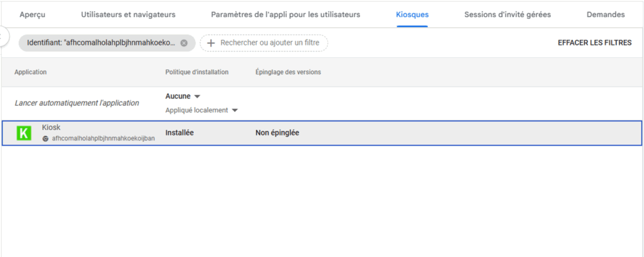Image resolution: width=644 pixels, height=257 pixels.
Task: Open Utilisateurs et navigateurs tab
Action: (x=128, y=14)
